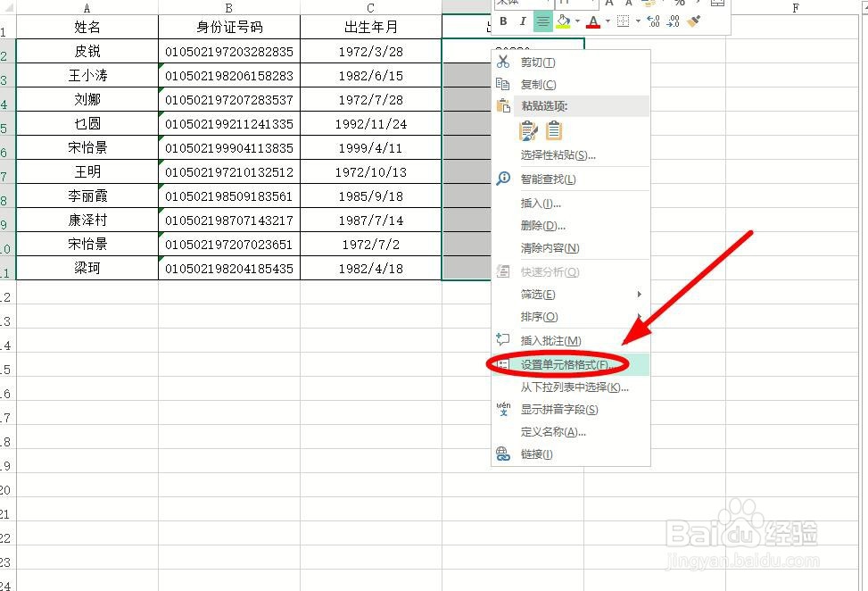Click name cell 皮锐
Screen dimensions: 868x591
[x=87, y=51]
